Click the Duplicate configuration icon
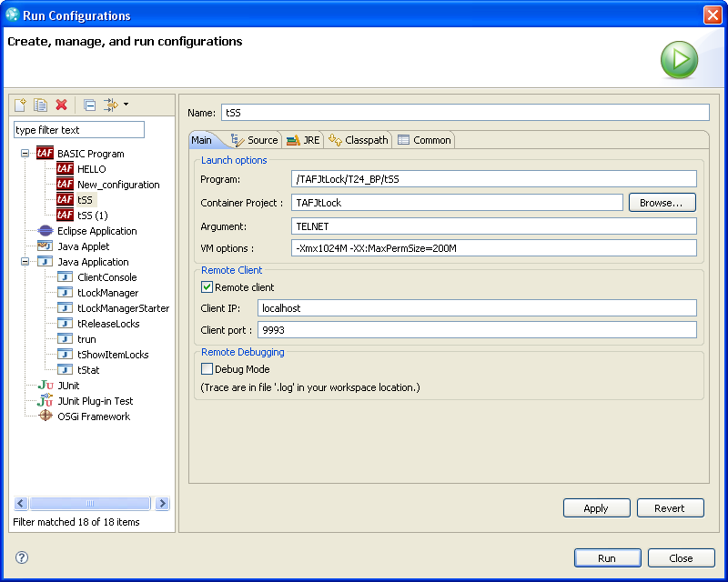Image resolution: width=728 pixels, height=582 pixels. coord(41,105)
